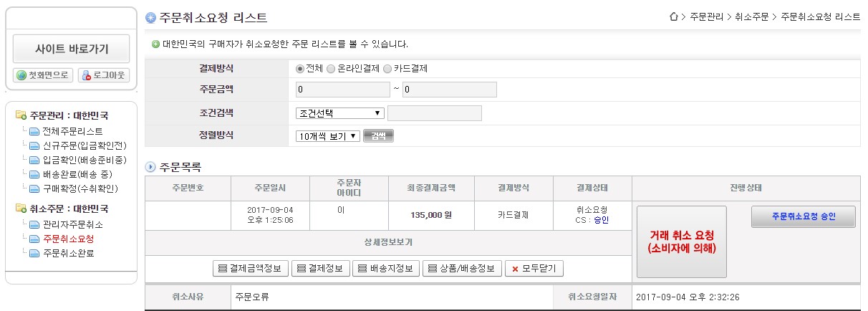Click the 사이트 바로가기 button
868x311 pixels.
72,49
